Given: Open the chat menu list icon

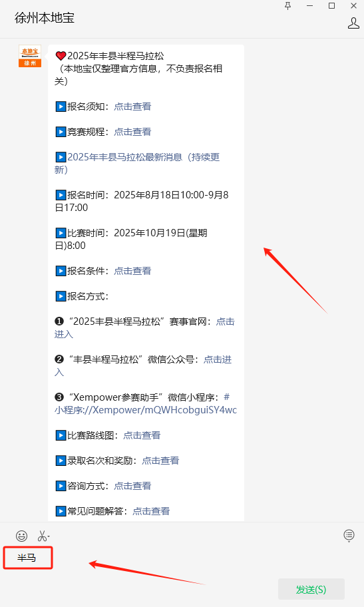Looking at the screenshot, I should click(x=349, y=535).
